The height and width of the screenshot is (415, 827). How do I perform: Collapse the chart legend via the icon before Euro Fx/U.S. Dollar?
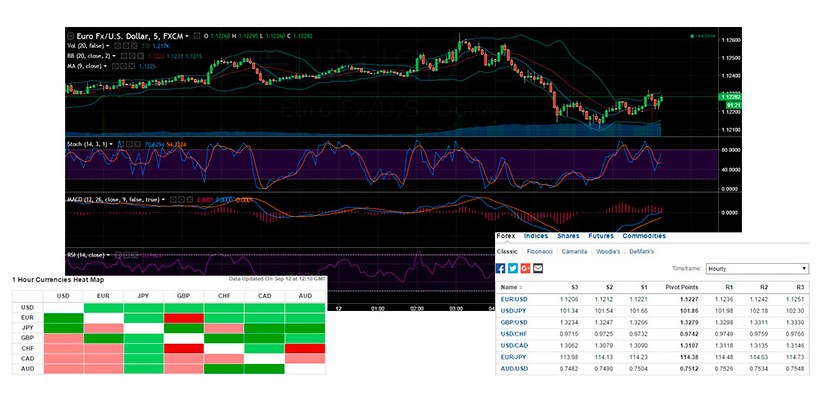(70, 36)
